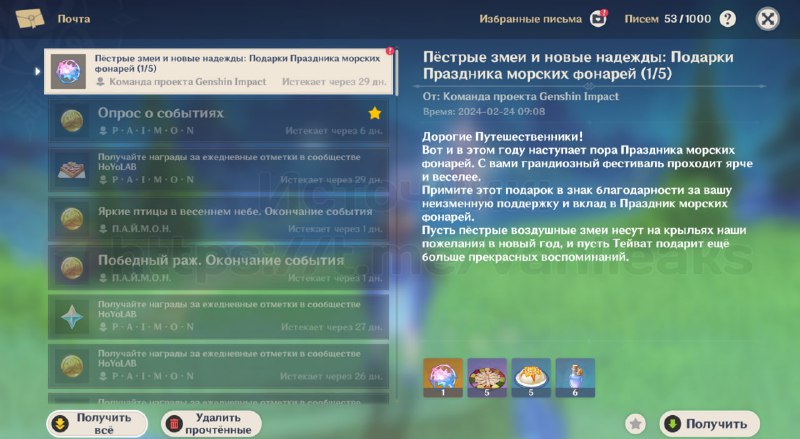Screen dimensions: 800x439
Task: Close the mail window
Action: (x=767, y=19)
